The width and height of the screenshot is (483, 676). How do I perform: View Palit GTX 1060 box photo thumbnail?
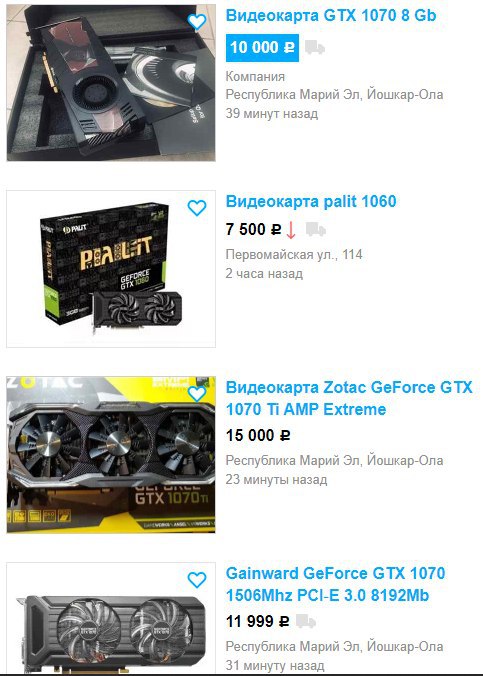pyautogui.click(x=111, y=269)
